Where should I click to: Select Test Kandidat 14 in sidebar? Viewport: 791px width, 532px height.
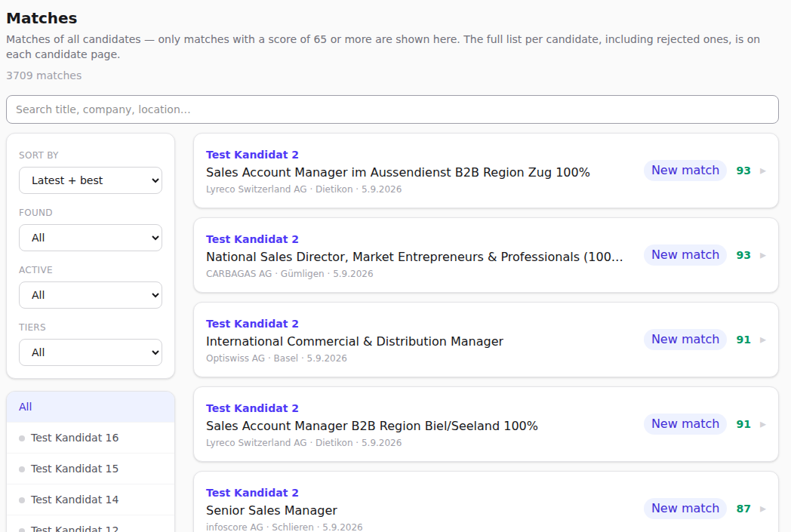[x=91, y=500]
